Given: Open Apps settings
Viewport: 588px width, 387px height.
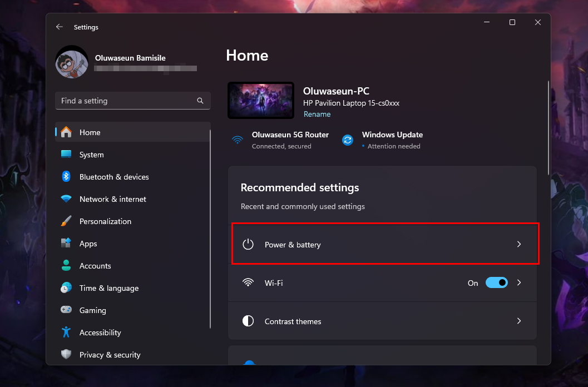Looking at the screenshot, I should (88, 244).
